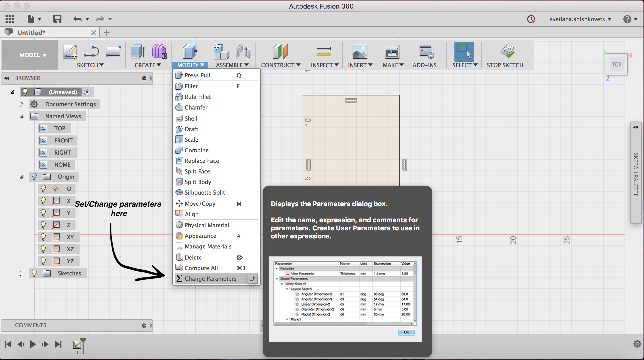Toggle visibility bulb of Origin folder

34,176
